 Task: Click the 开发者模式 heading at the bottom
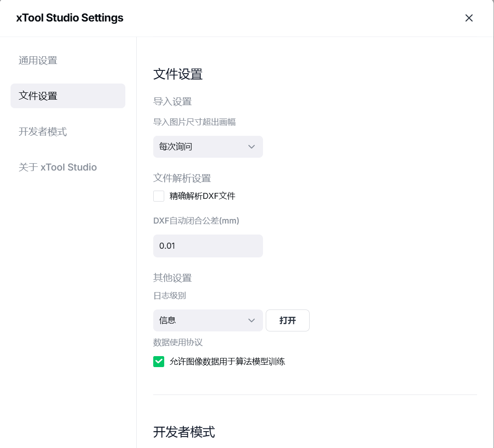tap(184, 432)
